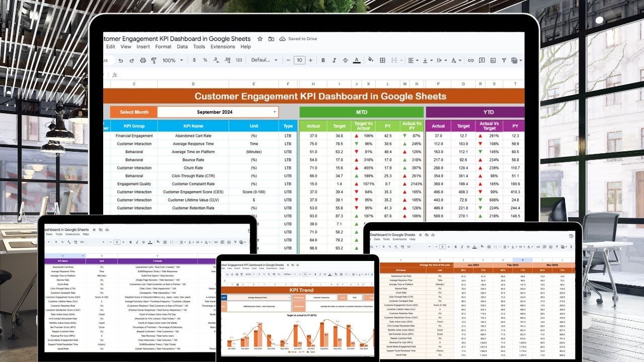Select the MTD header band

click(361, 112)
